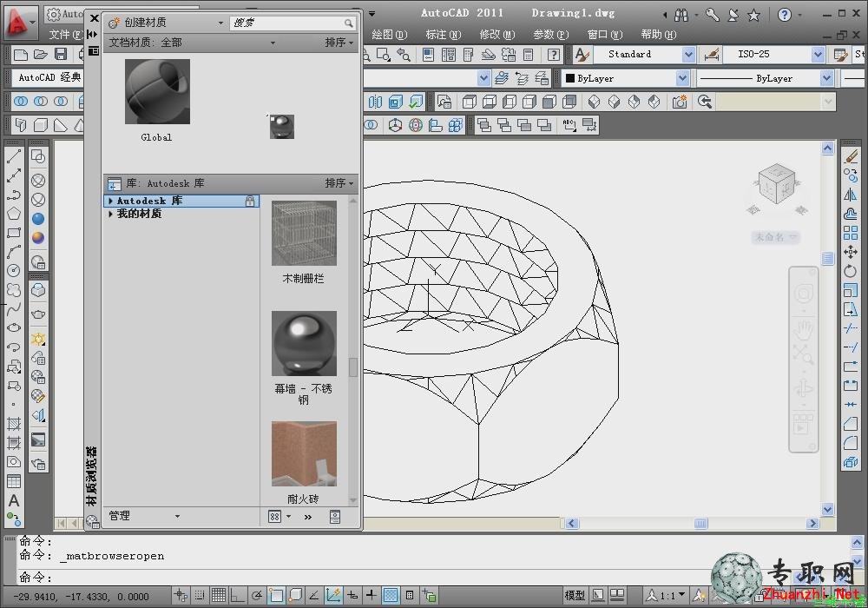Open the Standard text style dropdown
Viewport: 868px width, 608px height.
(x=688, y=54)
